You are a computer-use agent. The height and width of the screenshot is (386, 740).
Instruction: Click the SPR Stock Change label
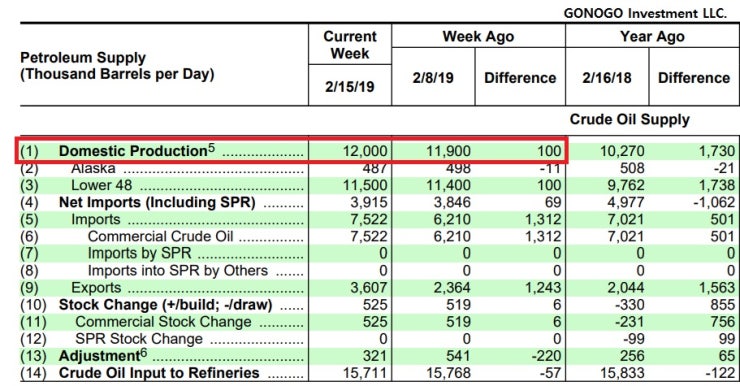tap(139, 339)
